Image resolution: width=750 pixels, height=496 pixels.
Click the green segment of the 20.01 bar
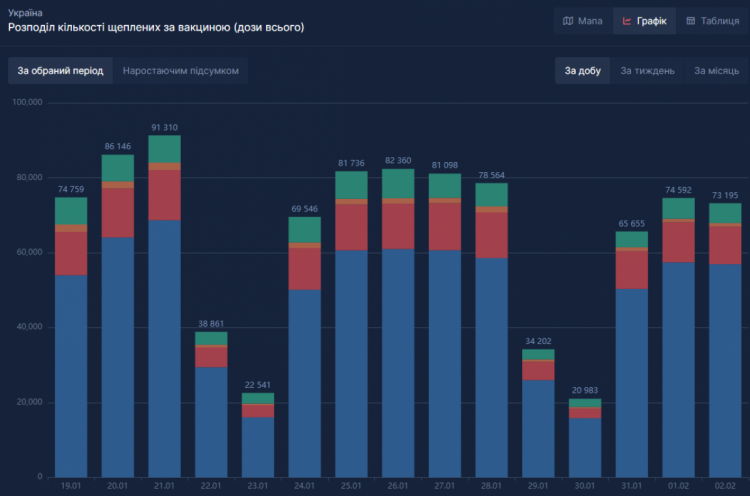(118, 168)
